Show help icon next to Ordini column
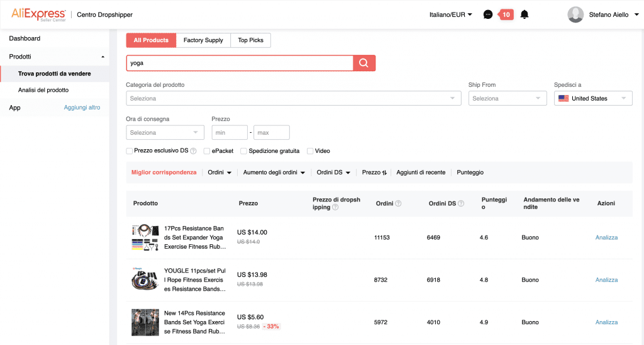This screenshot has height=345, width=644. pyautogui.click(x=398, y=203)
